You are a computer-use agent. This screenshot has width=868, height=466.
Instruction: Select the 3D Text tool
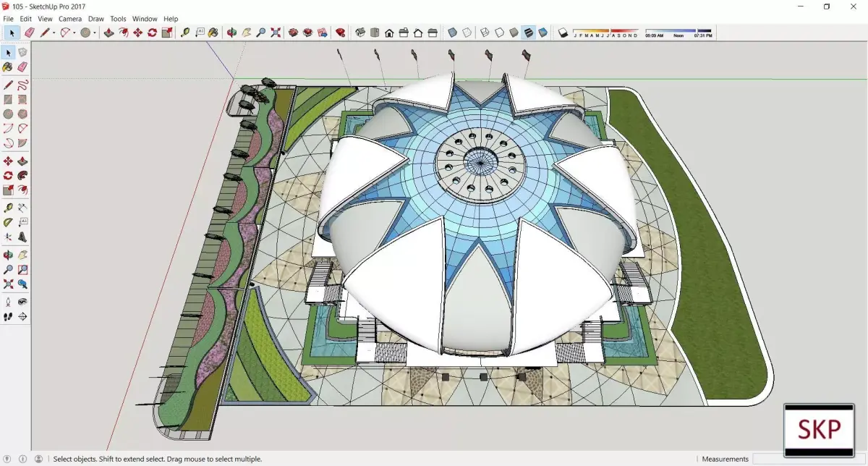click(22, 237)
